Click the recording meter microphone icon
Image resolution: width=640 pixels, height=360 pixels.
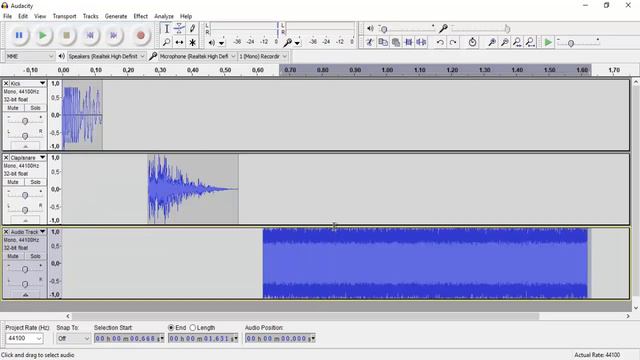(288, 42)
